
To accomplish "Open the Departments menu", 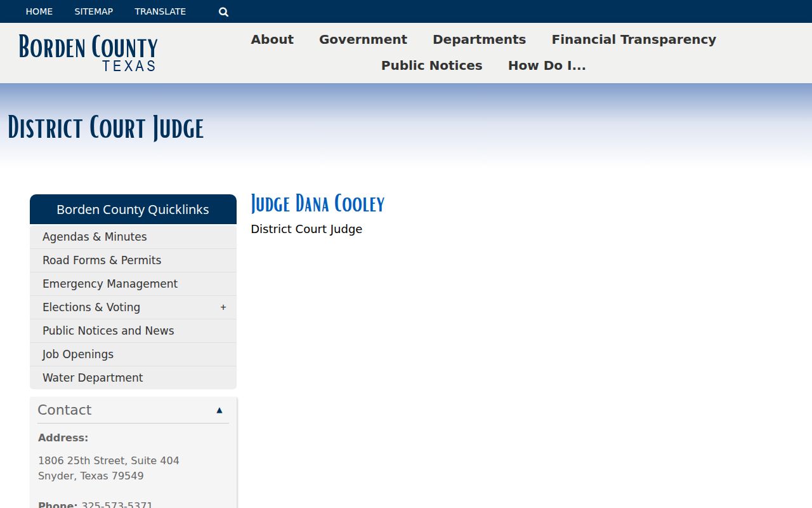I will pyautogui.click(x=479, y=39).
